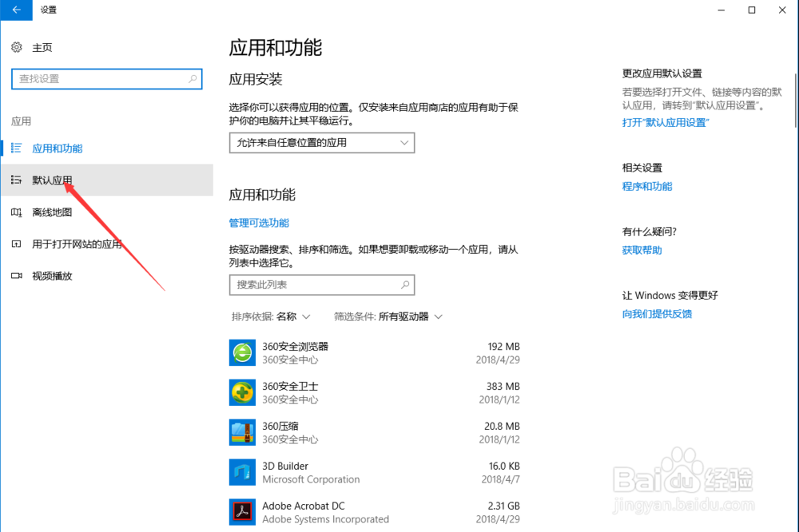Viewport: 799px width, 532px height.
Task: Click the 打开"默认应用设置" link
Action: tap(665, 122)
